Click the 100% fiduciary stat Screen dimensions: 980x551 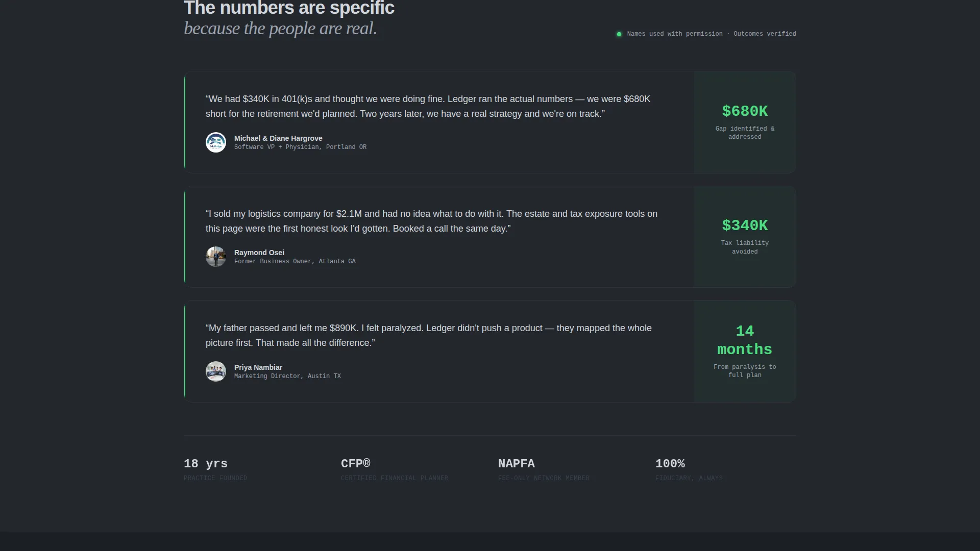[689, 470]
